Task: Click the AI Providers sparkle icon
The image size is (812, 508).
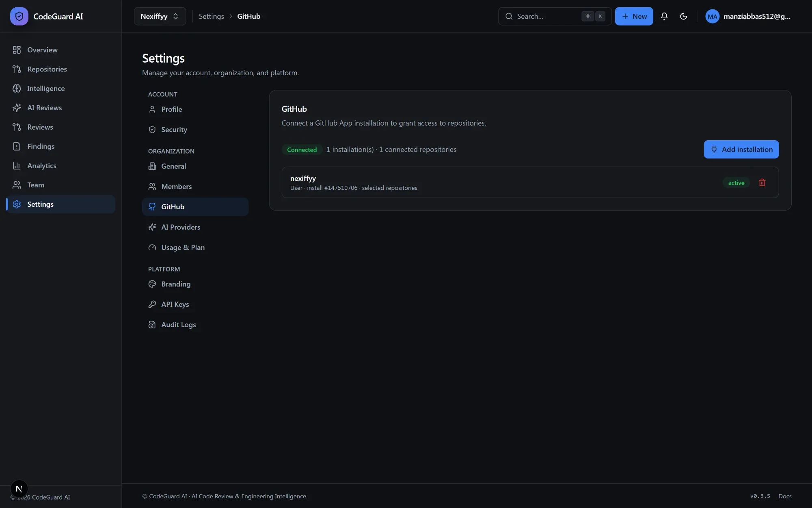Action: click(x=152, y=227)
